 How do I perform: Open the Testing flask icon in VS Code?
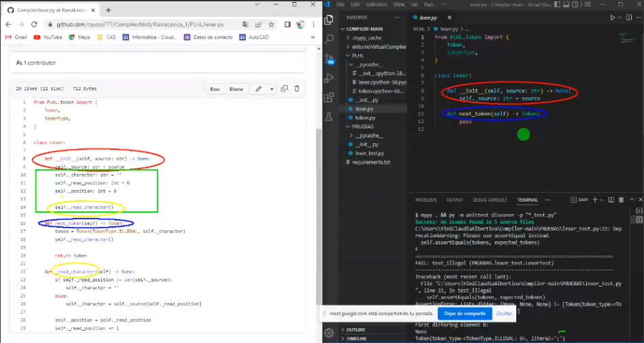[x=329, y=117]
